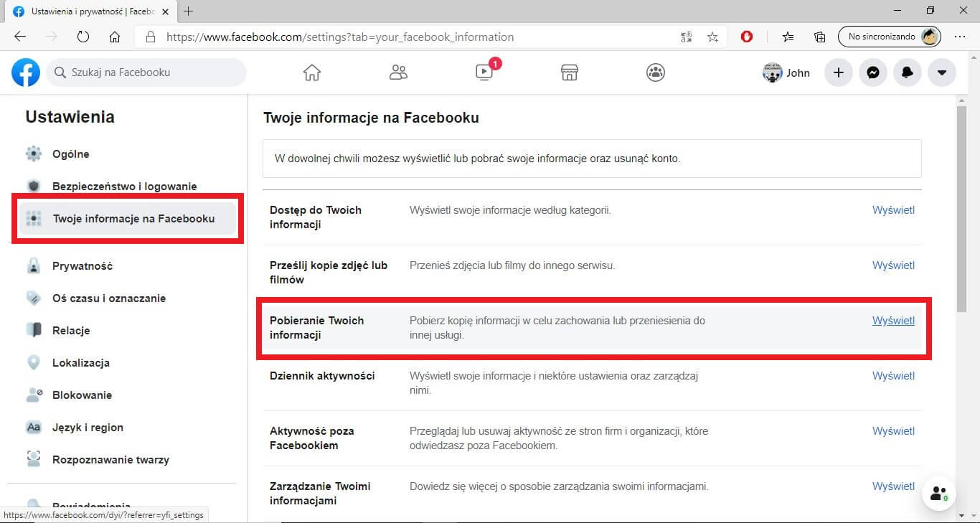This screenshot has height=523, width=980.
Task: Open a new browser tab
Action: pyautogui.click(x=189, y=11)
